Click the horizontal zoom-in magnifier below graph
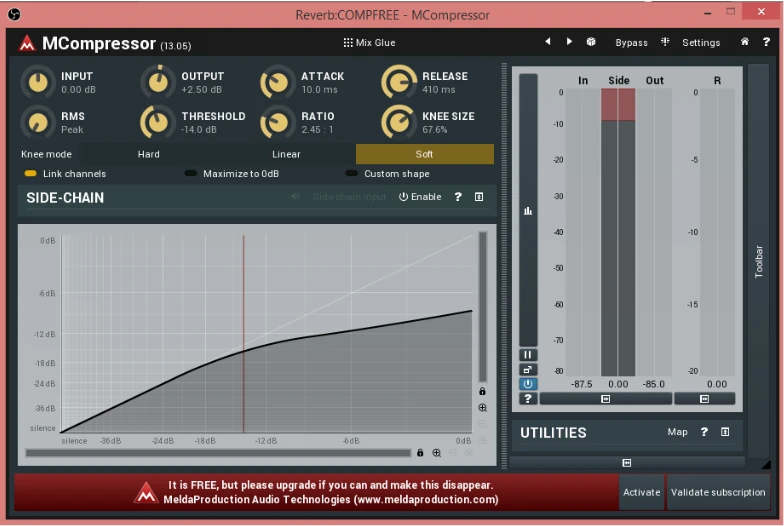Screen dimensions: 784x526 coord(436,453)
